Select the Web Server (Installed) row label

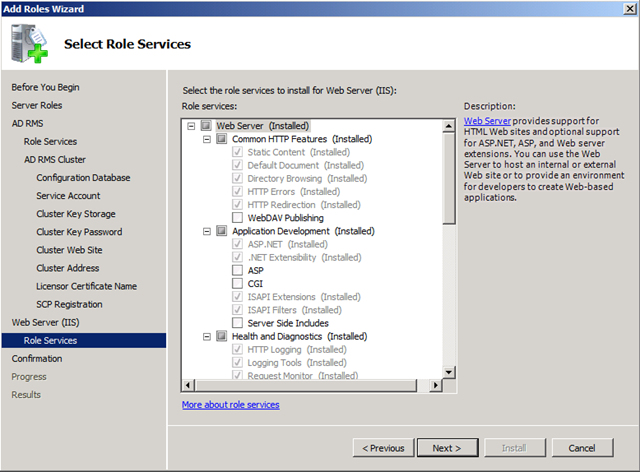pos(262,126)
